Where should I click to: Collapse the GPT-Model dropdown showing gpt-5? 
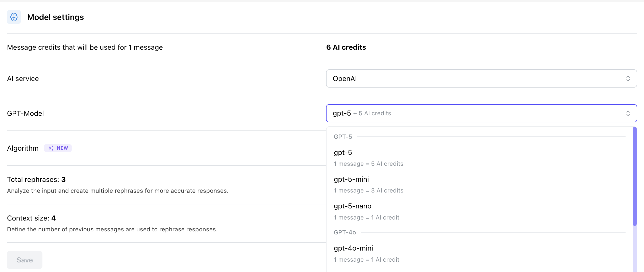click(x=481, y=113)
